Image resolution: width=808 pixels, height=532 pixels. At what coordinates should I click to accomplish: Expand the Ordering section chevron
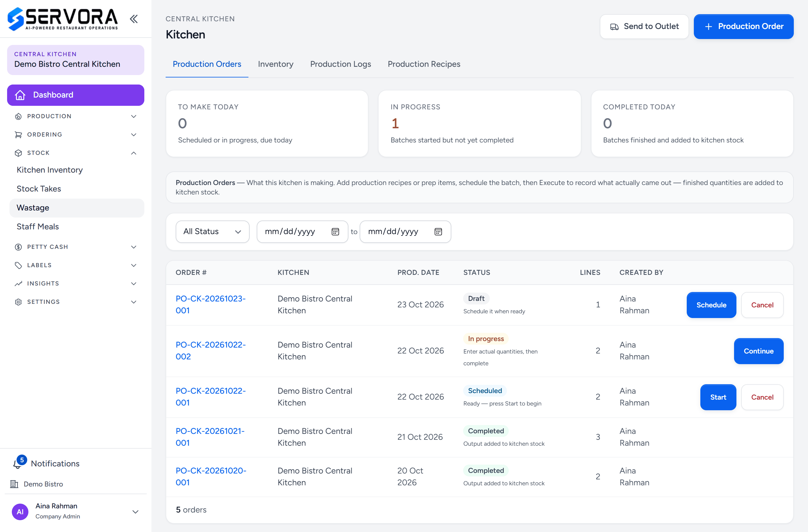pyautogui.click(x=134, y=135)
